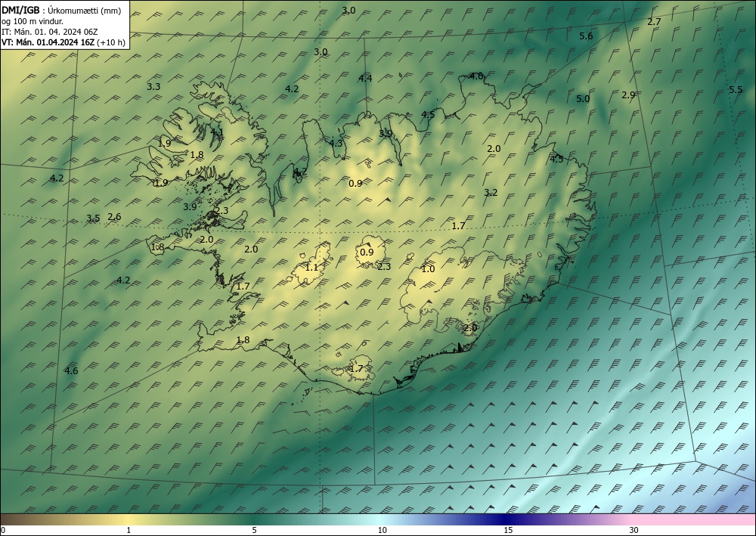Click the color scale label 15
Screen dimensions: 756x536
click(x=508, y=530)
